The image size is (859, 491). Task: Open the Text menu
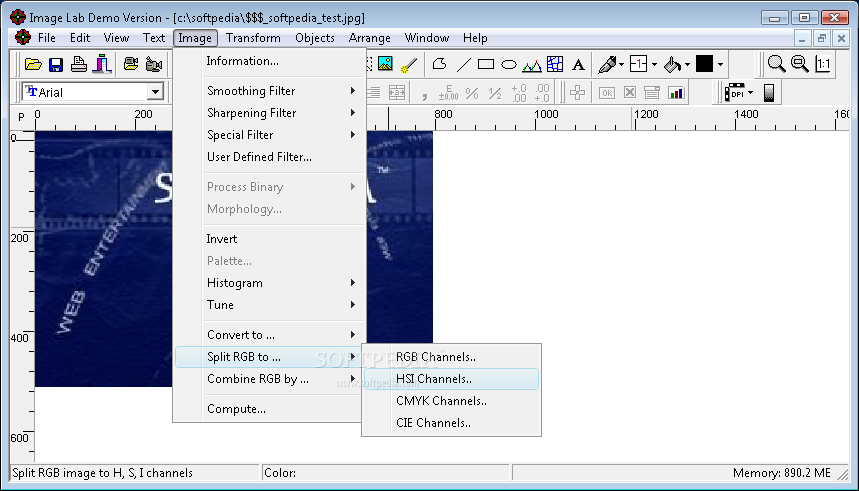pos(154,38)
